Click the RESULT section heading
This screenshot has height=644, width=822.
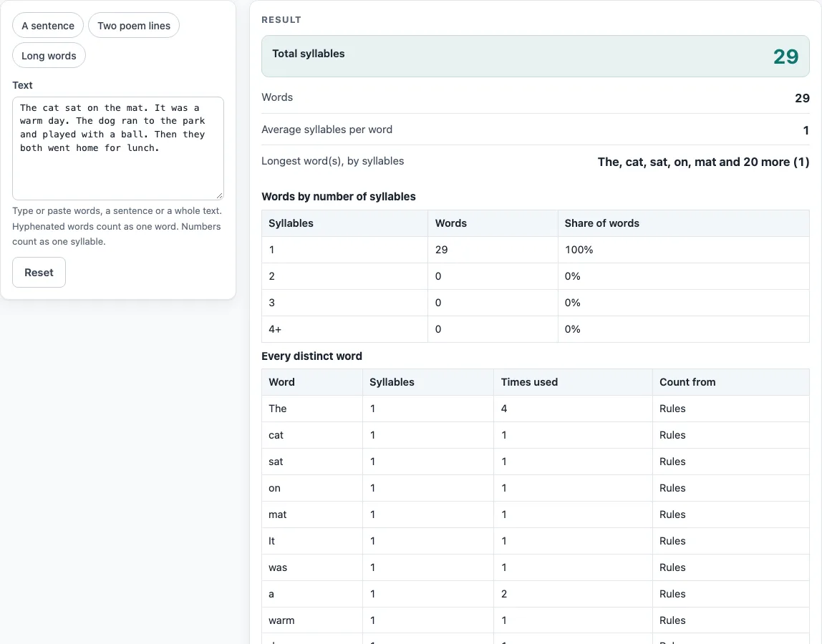click(281, 20)
